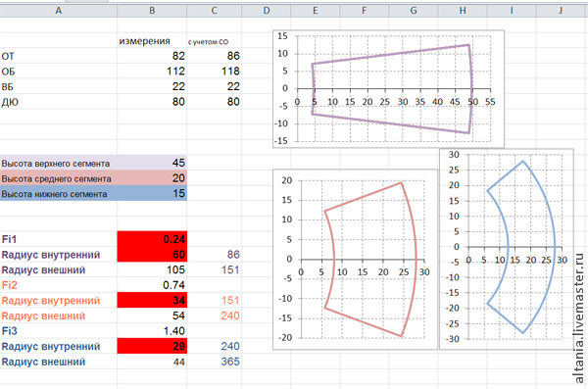Select the red Fi1 cell 0.24
This screenshot has width=588, height=389.
(152, 239)
